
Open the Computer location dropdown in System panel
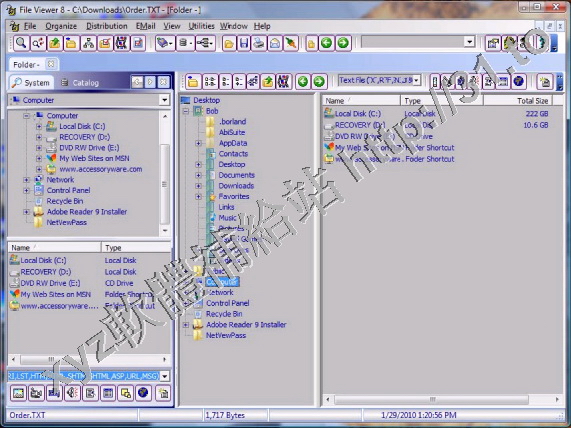point(165,100)
